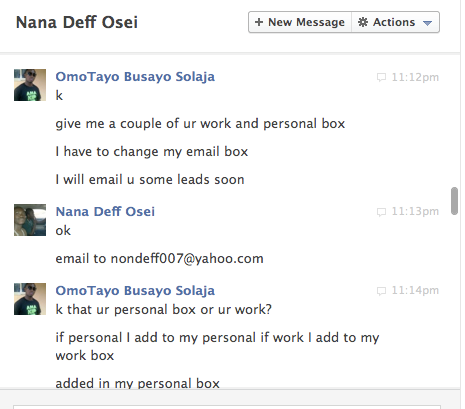Click the 11:13pm timestamp

click(415, 211)
